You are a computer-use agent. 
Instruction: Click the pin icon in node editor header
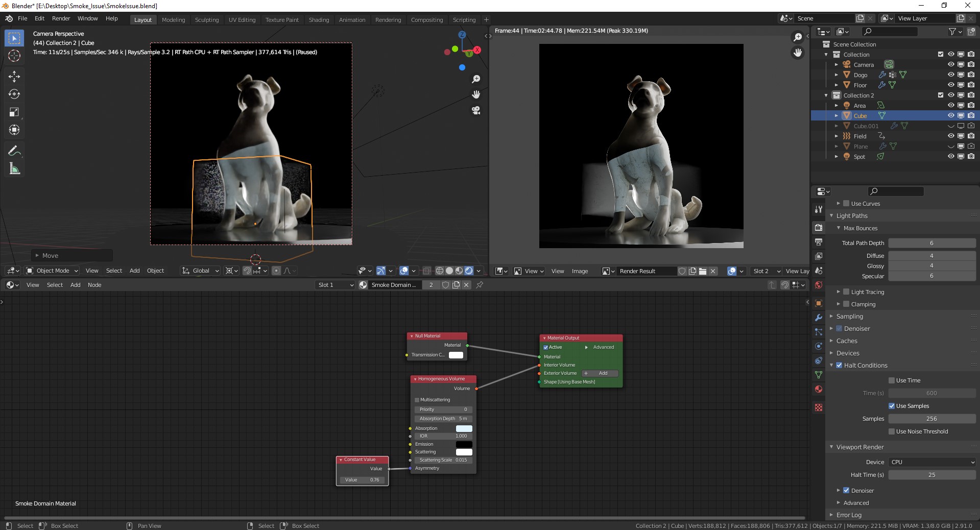[x=480, y=285]
